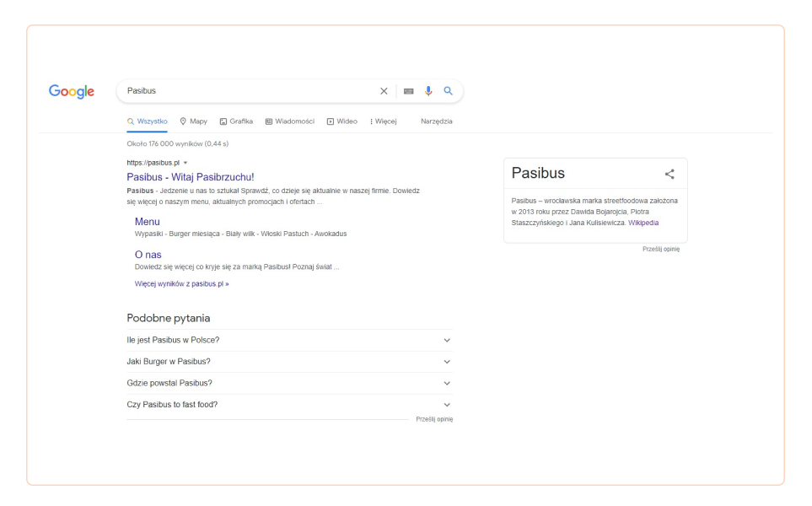Expand 'Gdzie powstał Pasibus?' question
Viewport: 812px width, 506px height.
pyautogui.click(x=289, y=383)
